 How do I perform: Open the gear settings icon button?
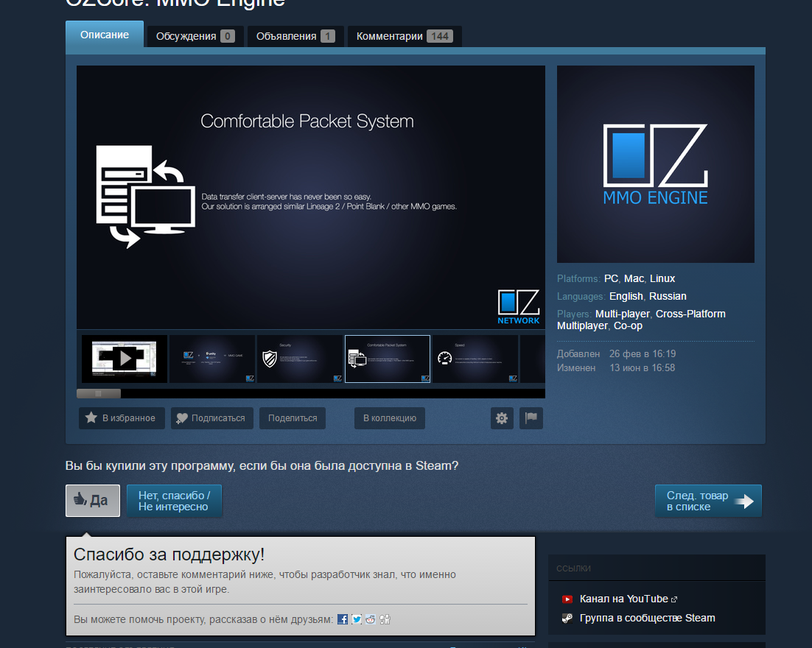coord(502,418)
